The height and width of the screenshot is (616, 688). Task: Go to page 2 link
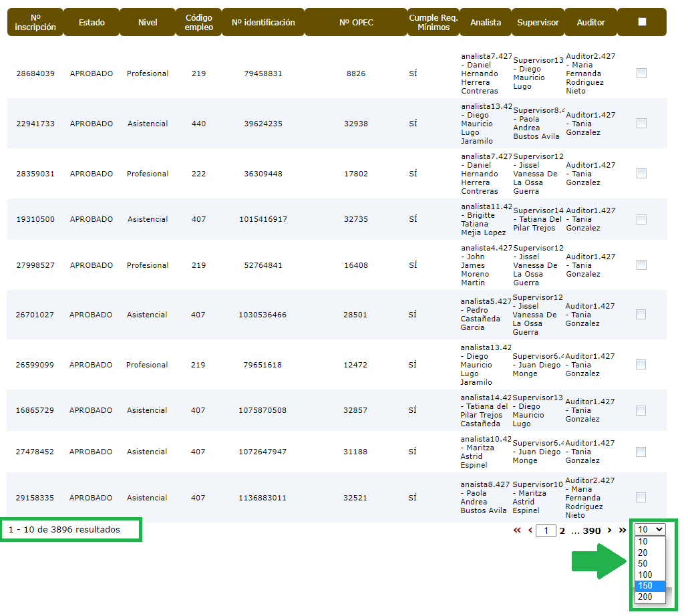point(562,530)
